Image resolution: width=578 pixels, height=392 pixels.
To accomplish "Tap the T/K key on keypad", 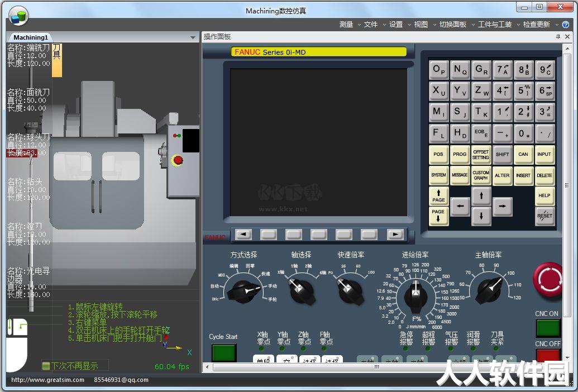I will click(x=481, y=112).
